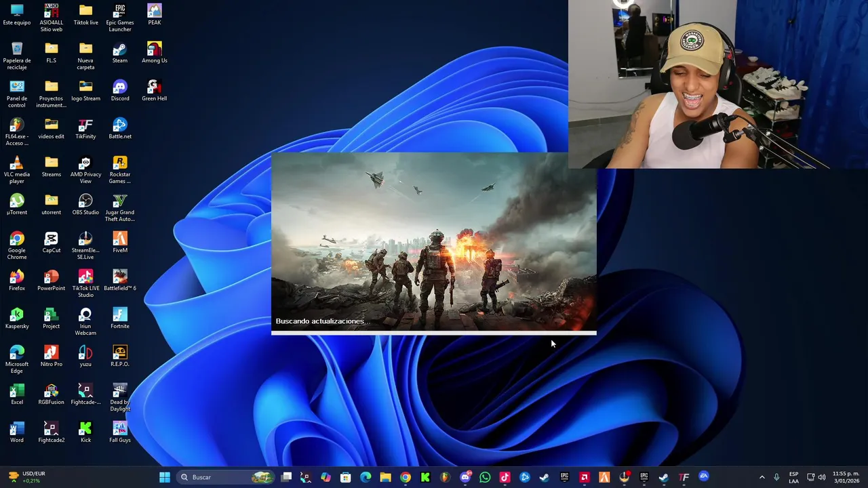Select the Fall Guys desktop shortcut

120,432
